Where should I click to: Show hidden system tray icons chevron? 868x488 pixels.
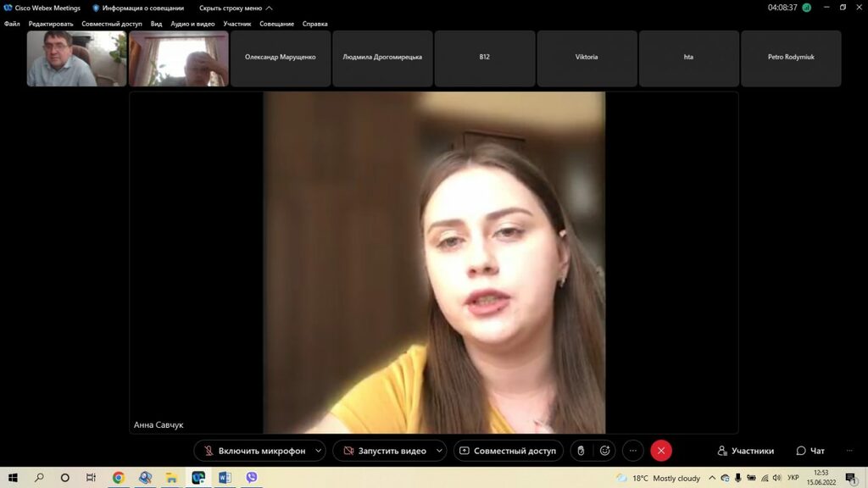pos(712,478)
